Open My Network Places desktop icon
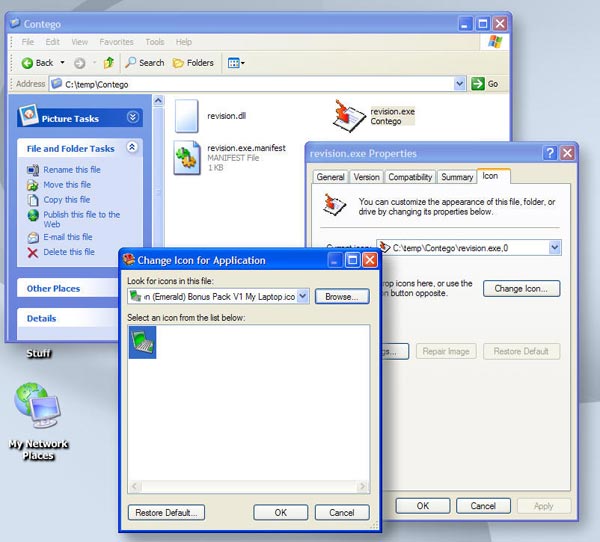600x542 pixels. [x=38, y=405]
